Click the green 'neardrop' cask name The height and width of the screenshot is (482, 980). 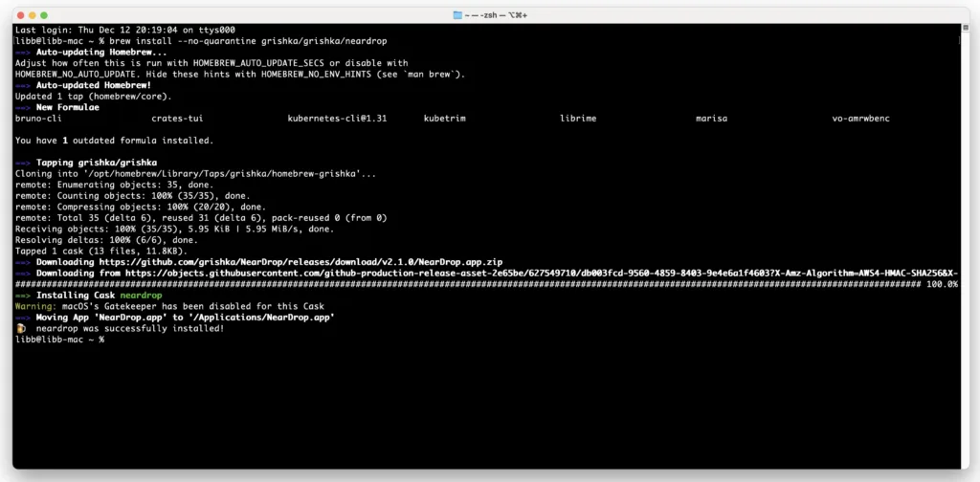click(x=142, y=296)
